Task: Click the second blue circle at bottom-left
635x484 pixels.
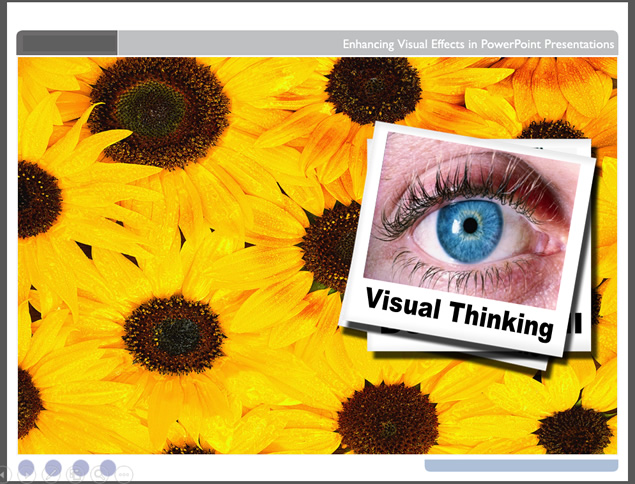Action: (53, 467)
